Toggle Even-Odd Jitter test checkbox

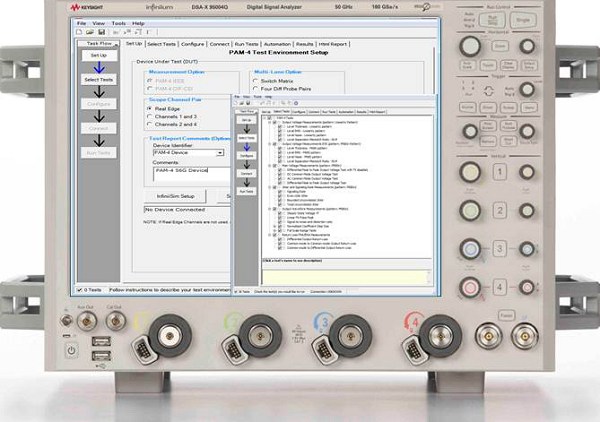[x=280, y=196]
